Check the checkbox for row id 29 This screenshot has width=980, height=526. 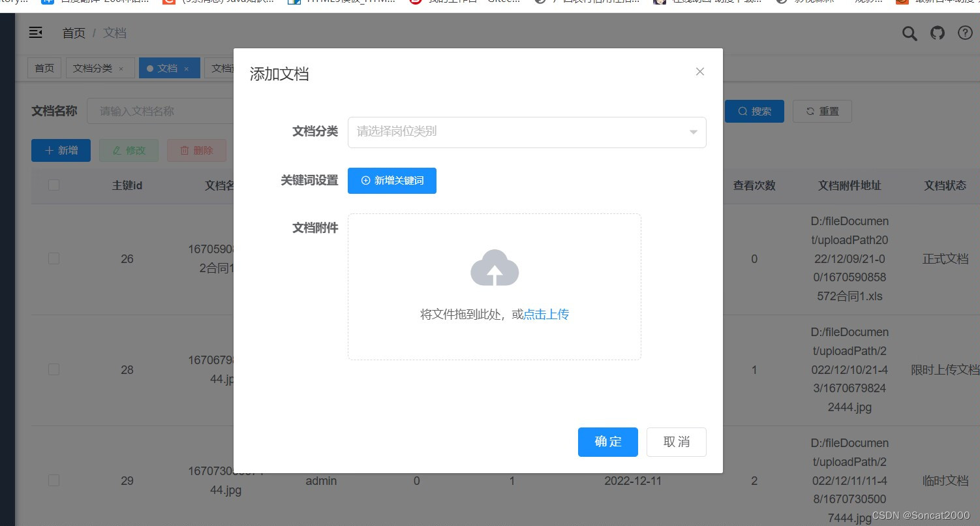(x=54, y=480)
